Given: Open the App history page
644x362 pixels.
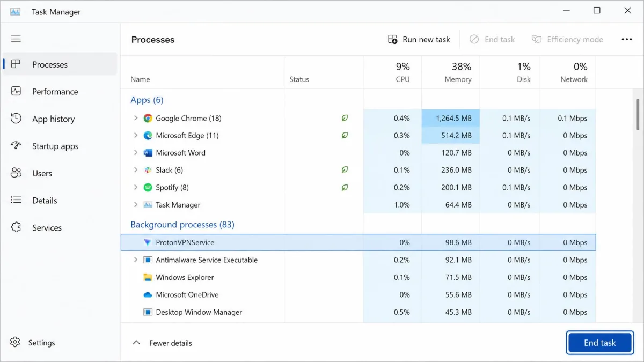Looking at the screenshot, I should coord(60,119).
